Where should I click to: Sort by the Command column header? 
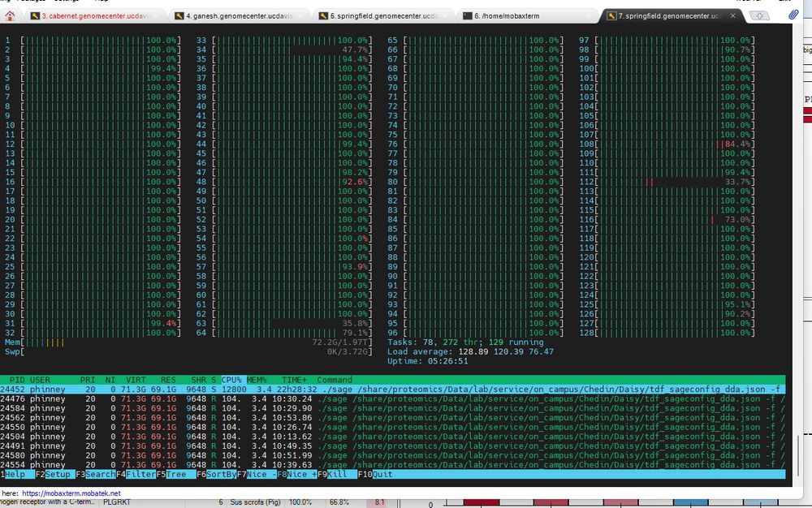tap(335, 380)
